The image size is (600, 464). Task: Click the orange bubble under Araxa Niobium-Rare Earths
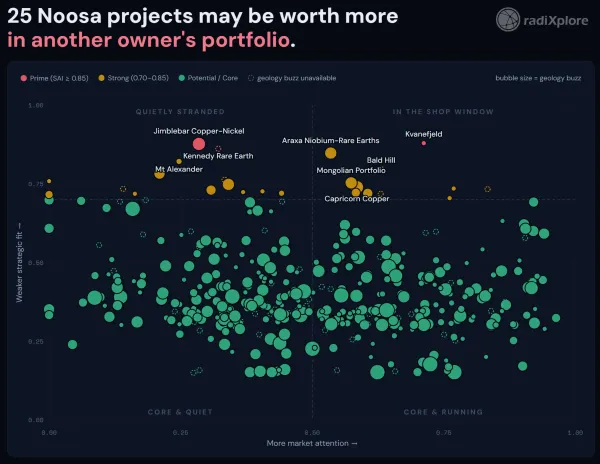[x=331, y=153]
